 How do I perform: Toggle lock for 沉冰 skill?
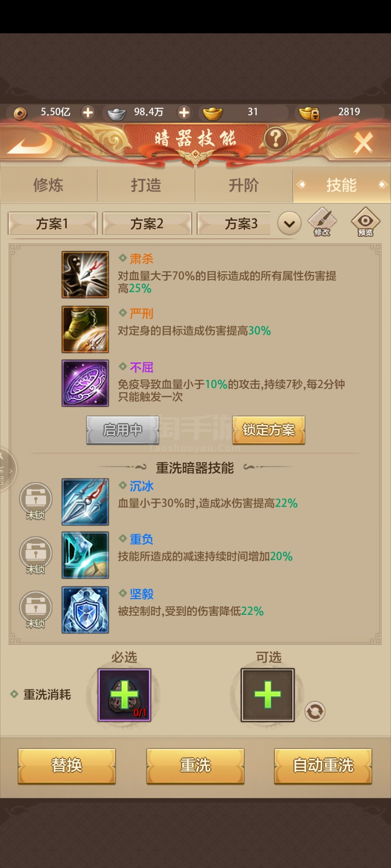(35, 501)
